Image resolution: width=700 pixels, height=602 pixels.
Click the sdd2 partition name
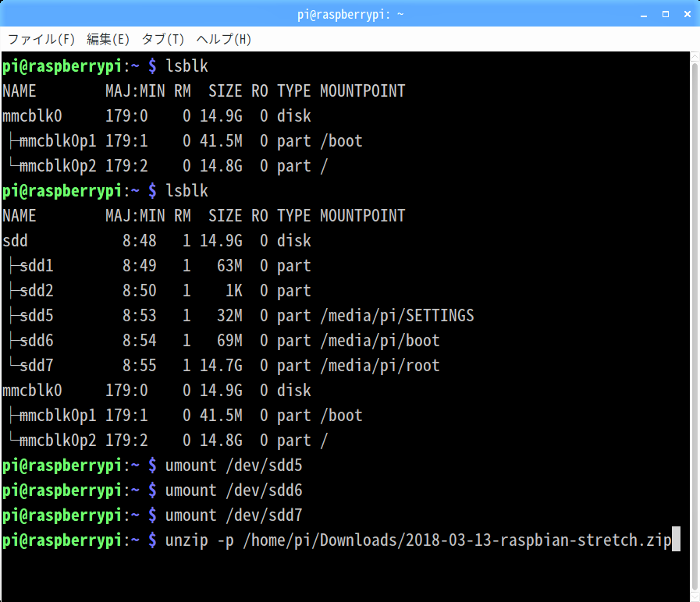(x=36, y=291)
